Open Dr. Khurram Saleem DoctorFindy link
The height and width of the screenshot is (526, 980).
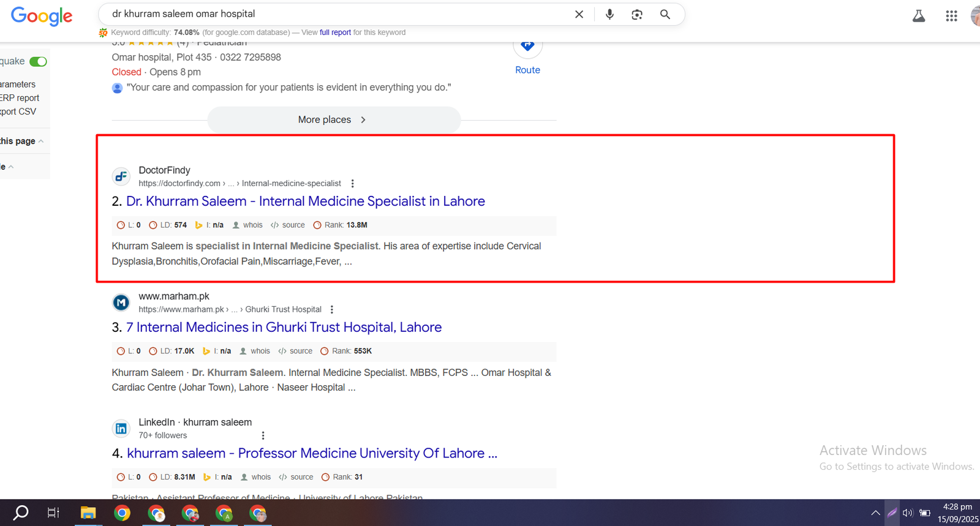pyautogui.click(x=305, y=201)
